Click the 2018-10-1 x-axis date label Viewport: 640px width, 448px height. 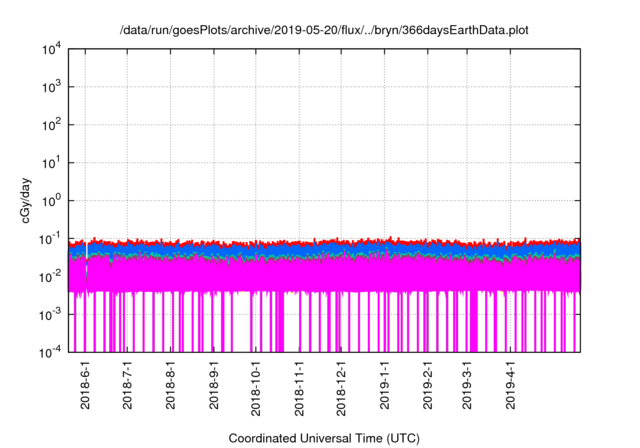point(256,388)
